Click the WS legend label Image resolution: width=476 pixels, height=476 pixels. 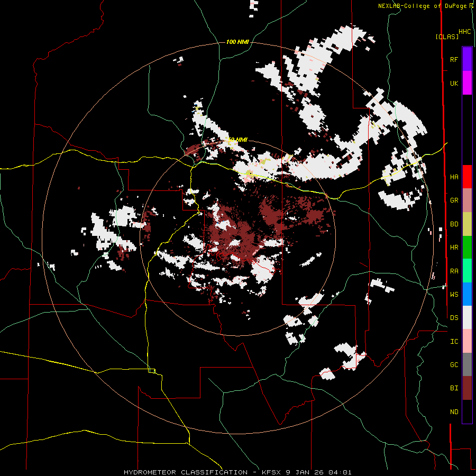pyautogui.click(x=454, y=295)
